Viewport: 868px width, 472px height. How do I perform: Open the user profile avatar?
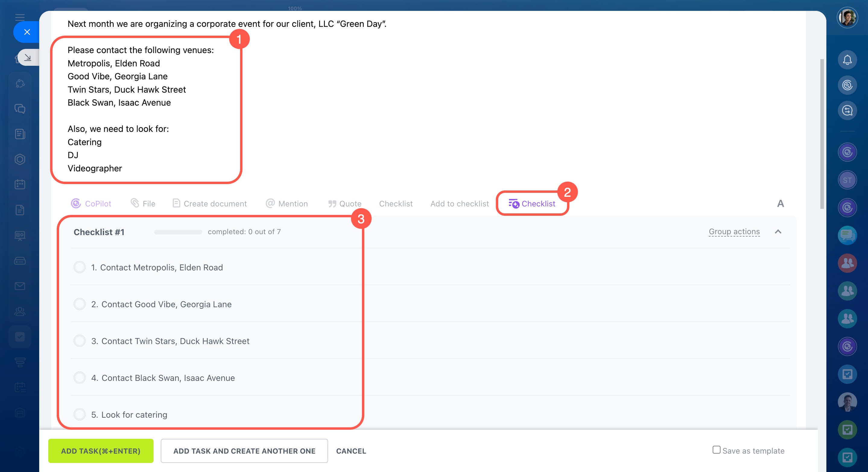[847, 18]
